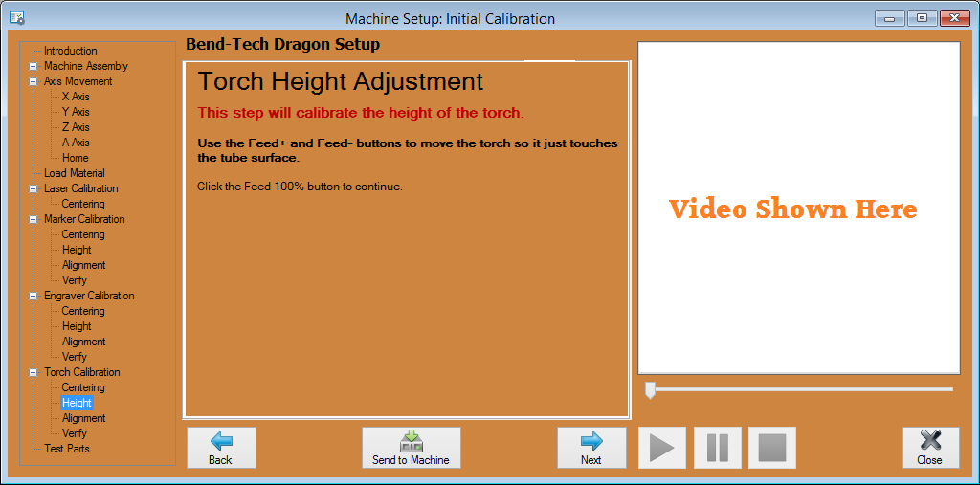Click the video placeholder area
Viewport: 980px width, 485px height.
point(799,209)
